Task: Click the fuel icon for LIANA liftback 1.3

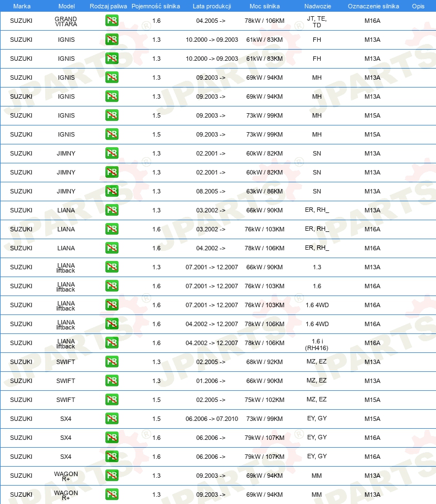Action: [x=112, y=267]
